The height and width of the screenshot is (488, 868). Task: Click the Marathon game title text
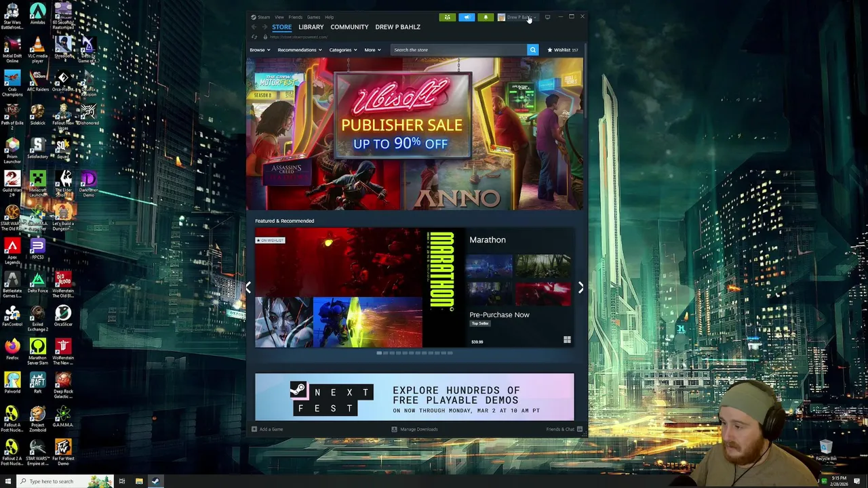(488, 240)
